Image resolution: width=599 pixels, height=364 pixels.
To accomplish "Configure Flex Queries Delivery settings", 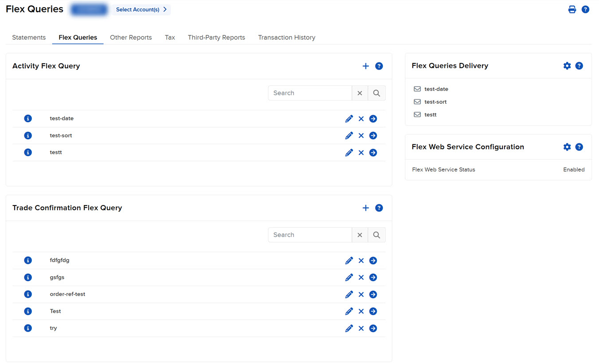I will (x=567, y=65).
